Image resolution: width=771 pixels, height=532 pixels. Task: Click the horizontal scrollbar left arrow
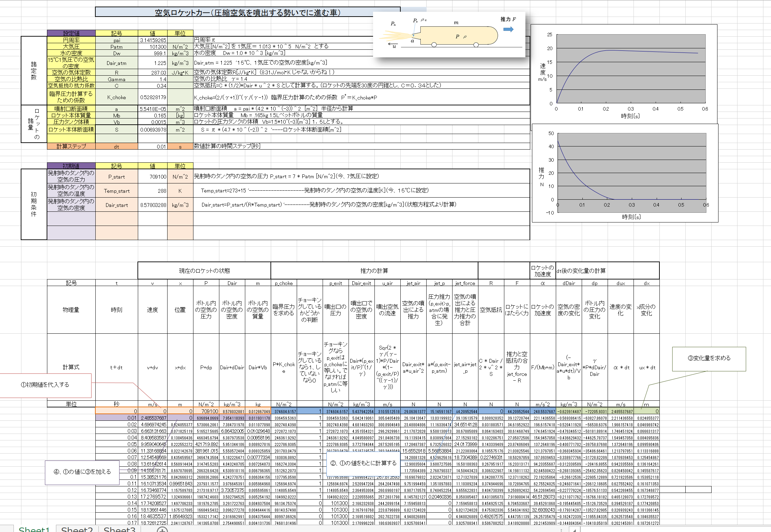click(x=574, y=530)
